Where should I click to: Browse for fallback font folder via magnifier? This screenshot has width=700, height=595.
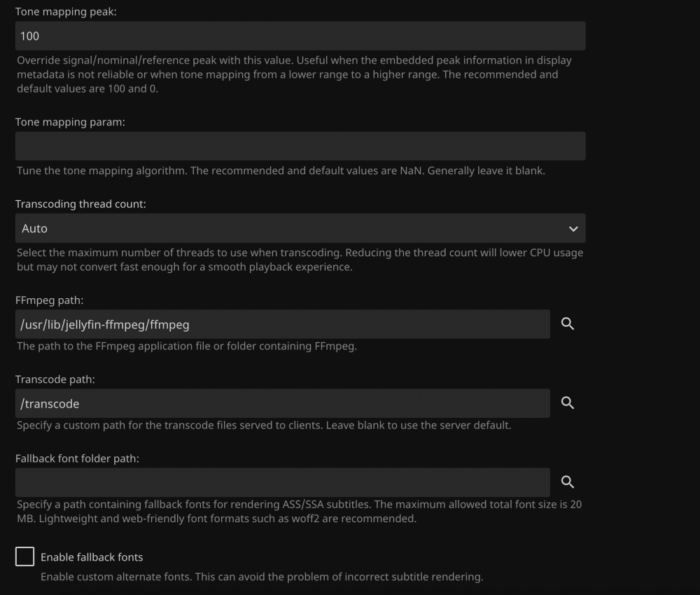568,482
